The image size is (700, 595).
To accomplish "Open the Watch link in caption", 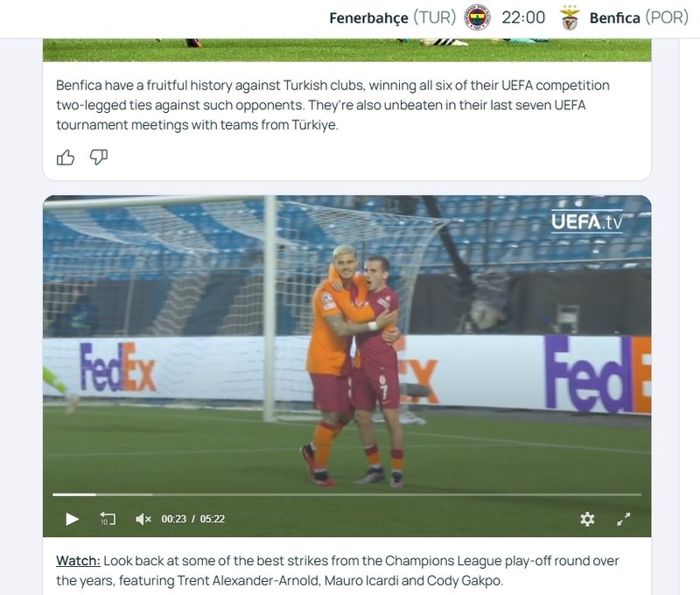I will (78, 561).
